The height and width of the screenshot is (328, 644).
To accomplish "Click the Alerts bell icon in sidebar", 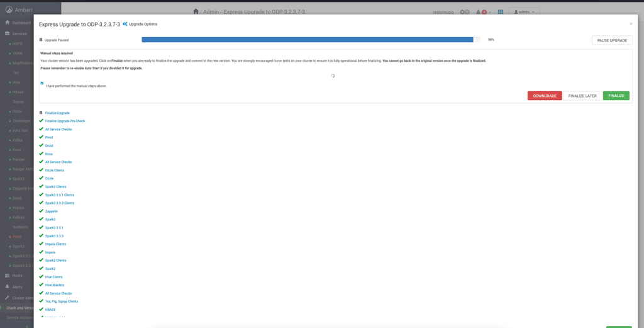I will (x=8, y=286).
